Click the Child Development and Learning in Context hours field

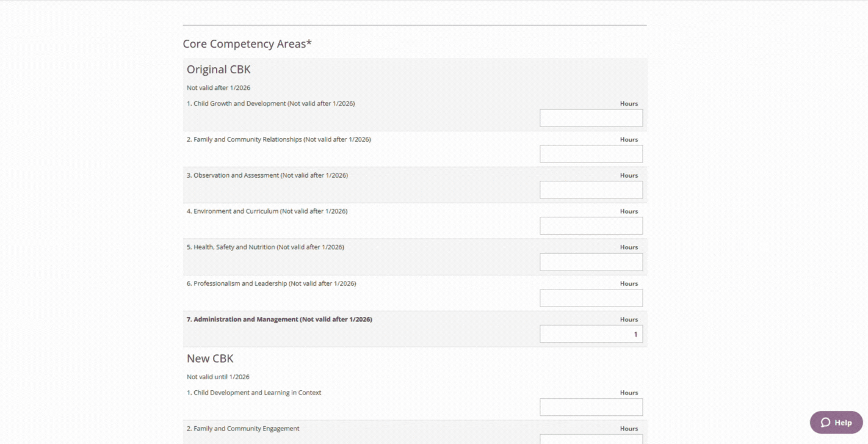click(591, 407)
